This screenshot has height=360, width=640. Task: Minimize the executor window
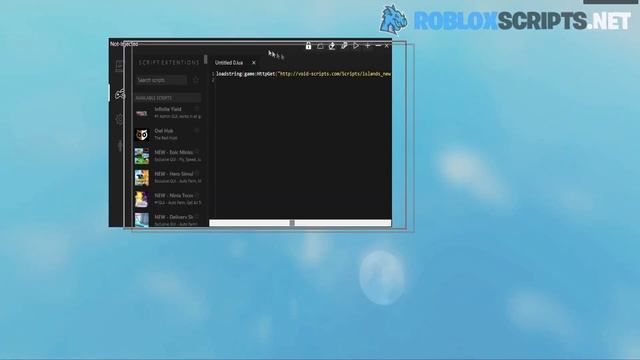[x=378, y=46]
